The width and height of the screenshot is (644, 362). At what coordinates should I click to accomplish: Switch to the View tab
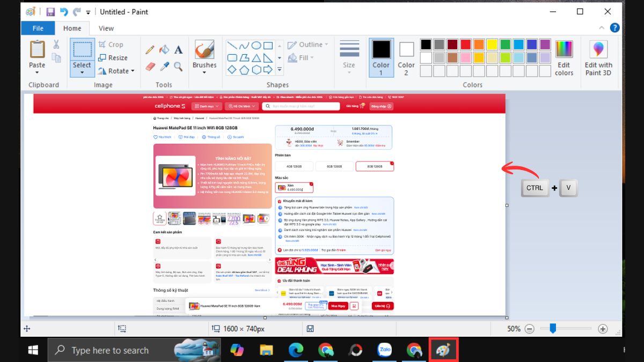pyautogui.click(x=106, y=28)
